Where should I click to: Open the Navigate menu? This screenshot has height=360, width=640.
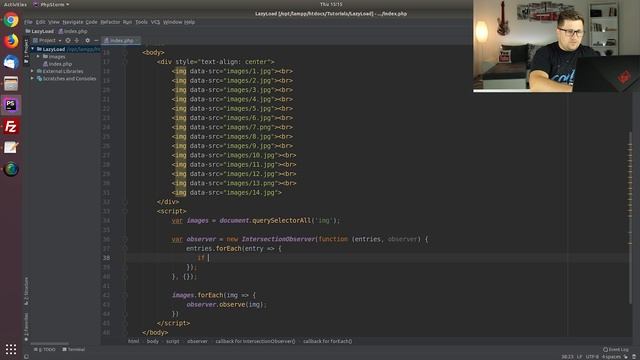73,22
